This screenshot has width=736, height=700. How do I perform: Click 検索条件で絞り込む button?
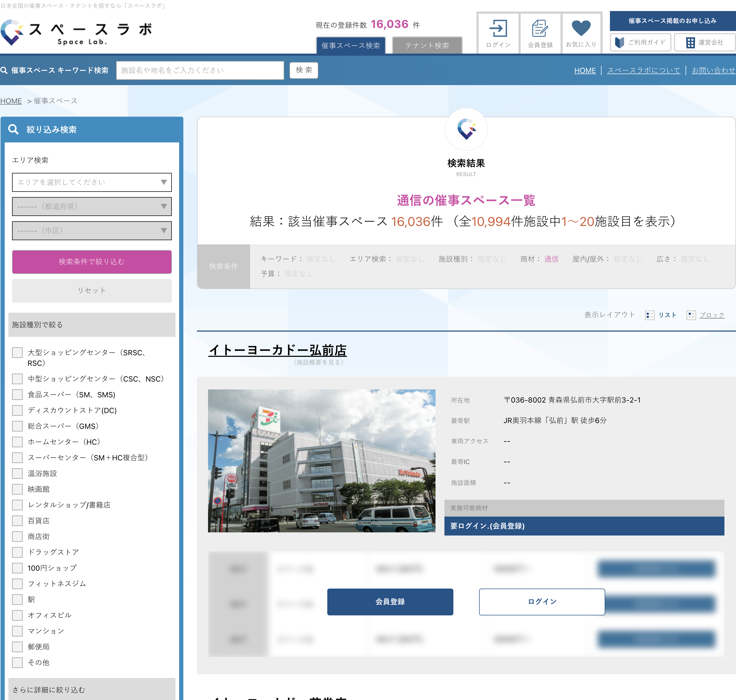point(92,261)
